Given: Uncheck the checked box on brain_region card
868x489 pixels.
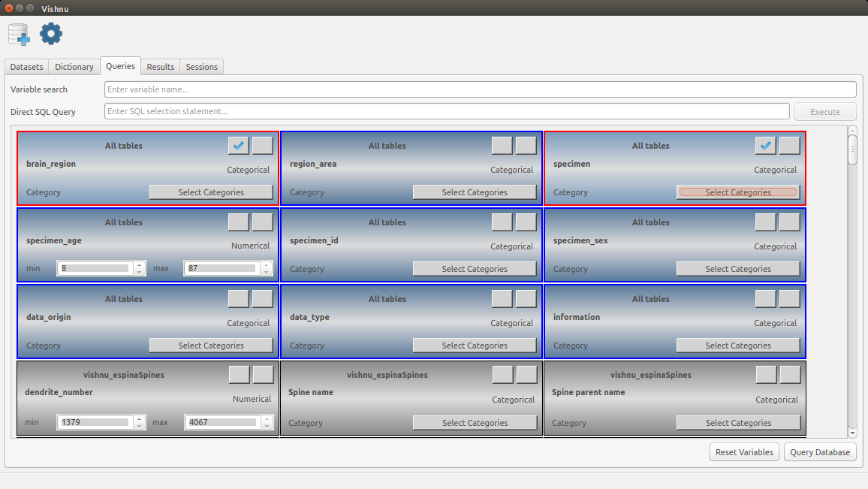Looking at the screenshot, I should coord(239,146).
